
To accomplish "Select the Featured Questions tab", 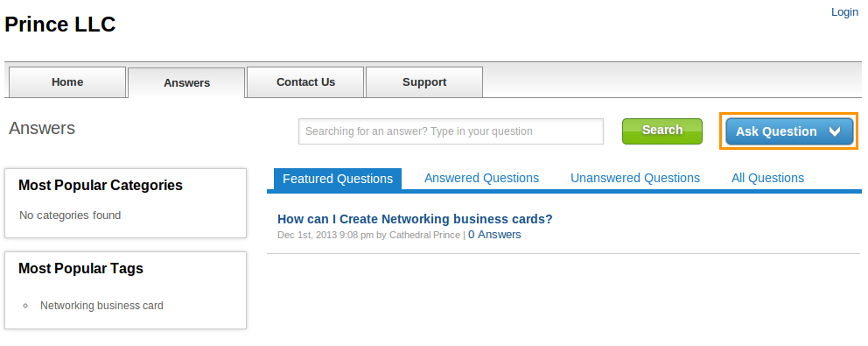I will pos(338,179).
